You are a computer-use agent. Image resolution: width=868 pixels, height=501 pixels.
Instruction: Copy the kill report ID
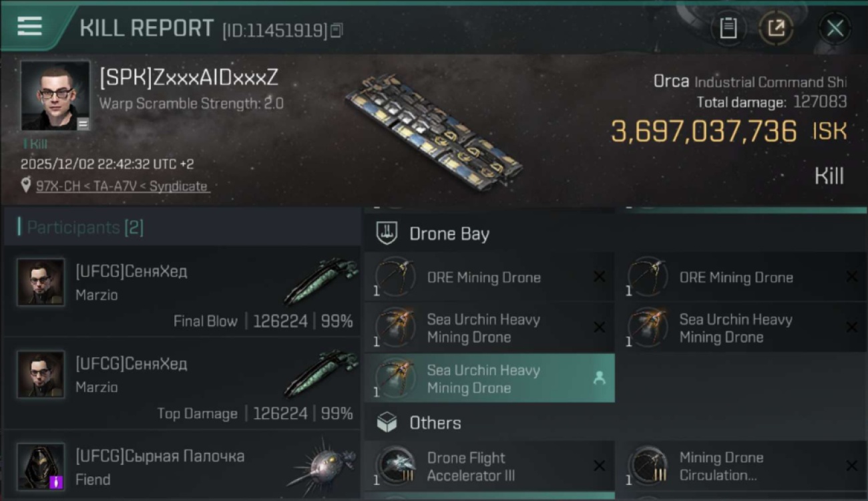[337, 30]
